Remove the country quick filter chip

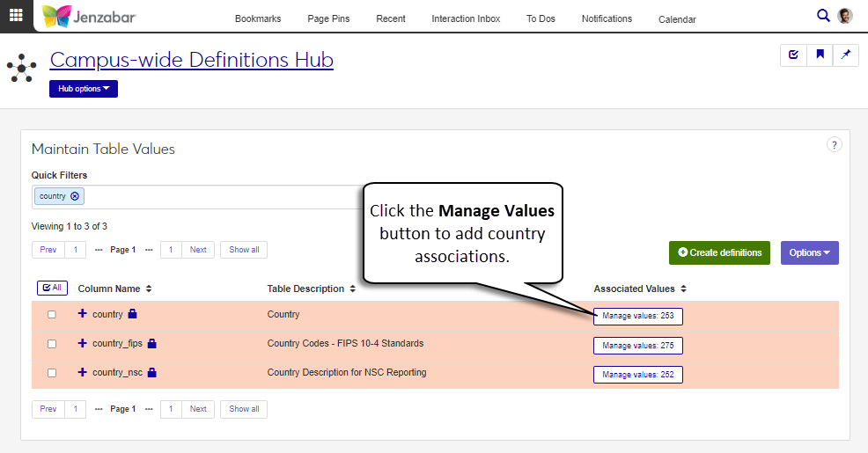(x=75, y=196)
